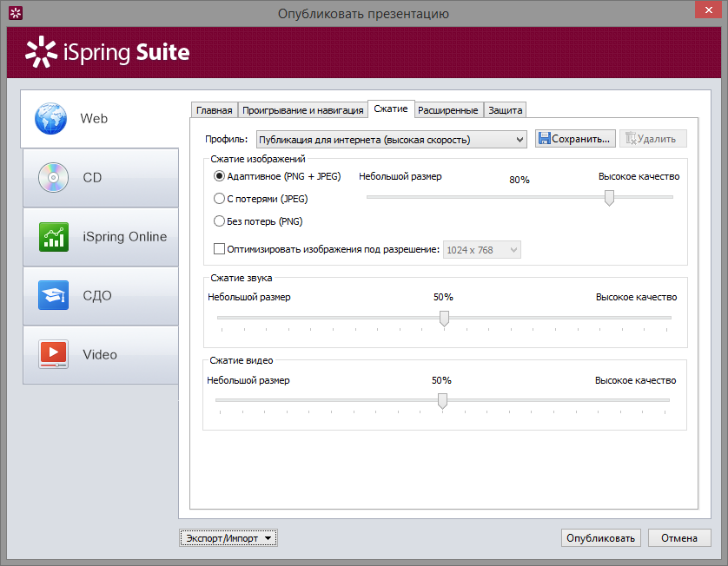
Task: Open the Профиль dropdown list
Action: pos(392,139)
